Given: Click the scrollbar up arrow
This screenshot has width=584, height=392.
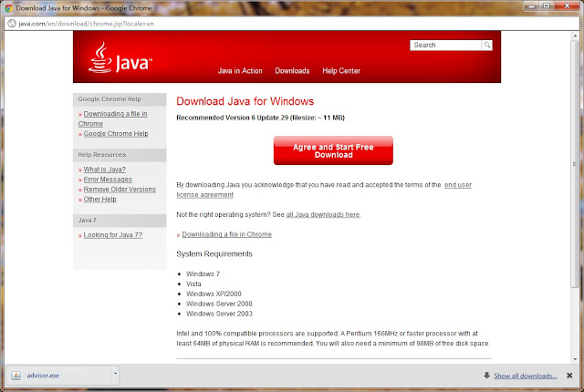Looking at the screenshot, I should click(x=575, y=36).
